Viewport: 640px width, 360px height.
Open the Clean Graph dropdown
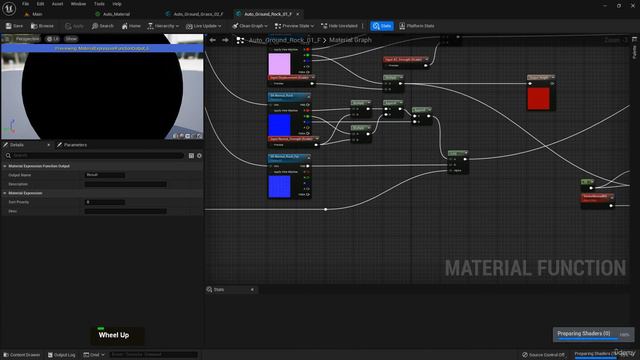(x=250, y=26)
